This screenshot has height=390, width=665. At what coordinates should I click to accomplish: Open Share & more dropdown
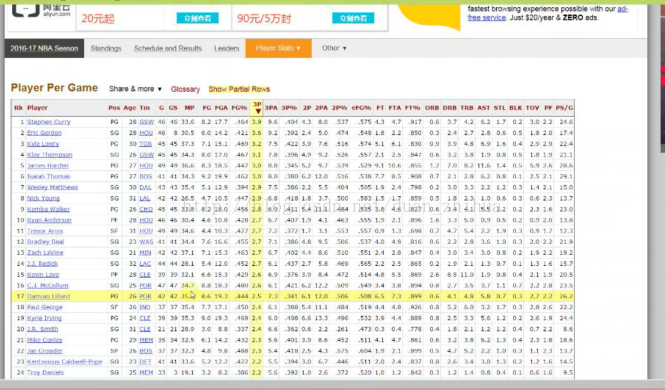[135, 89]
